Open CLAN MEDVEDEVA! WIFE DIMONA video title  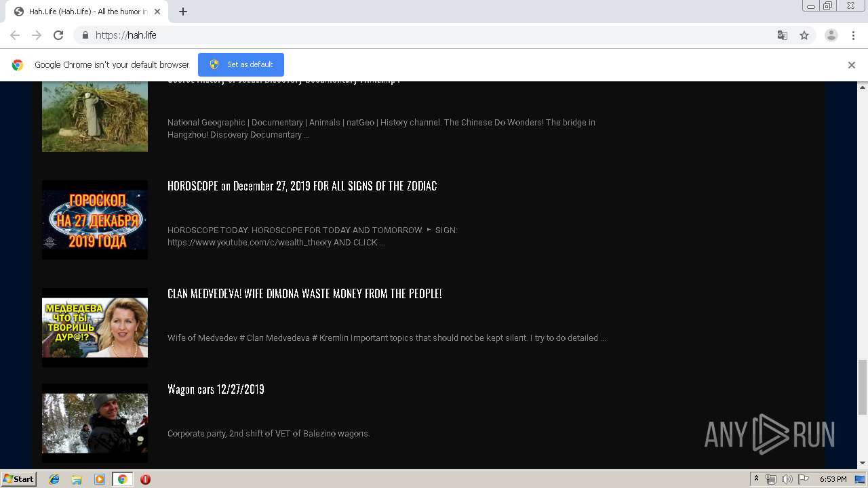click(304, 293)
